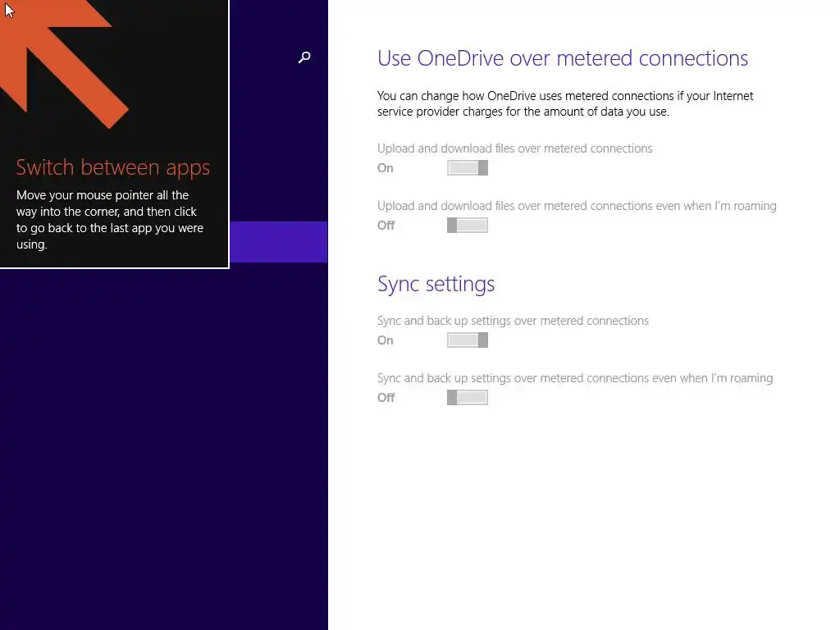Click 'Use OneDrive over metered connections' heading
Image resolution: width=840 pixels, height=630 pixels.
[x=563, y=58]
